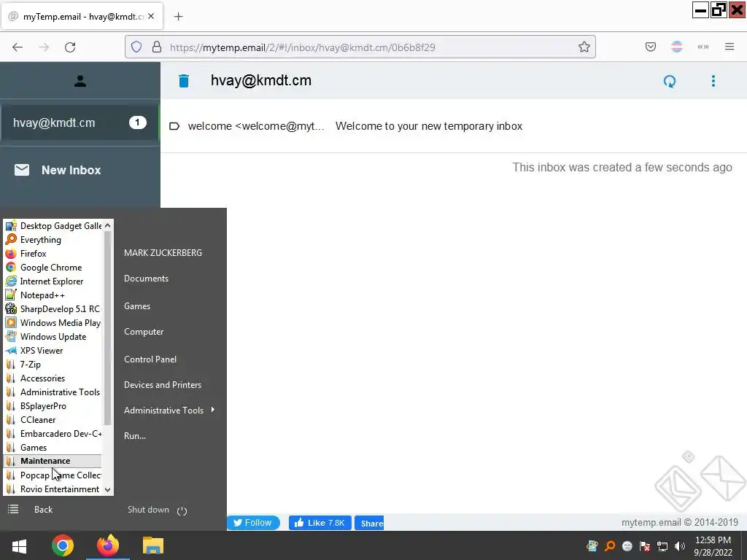Click MARK ZUCKERBERG user folder link

[x=163, y=252]
